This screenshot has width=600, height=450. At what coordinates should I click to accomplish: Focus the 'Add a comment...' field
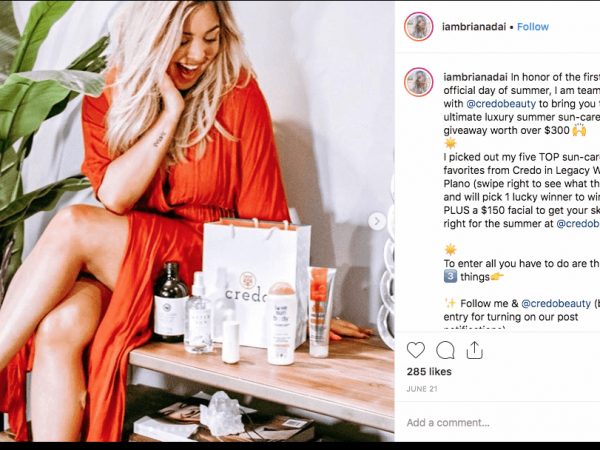click(x=497, y=422)
